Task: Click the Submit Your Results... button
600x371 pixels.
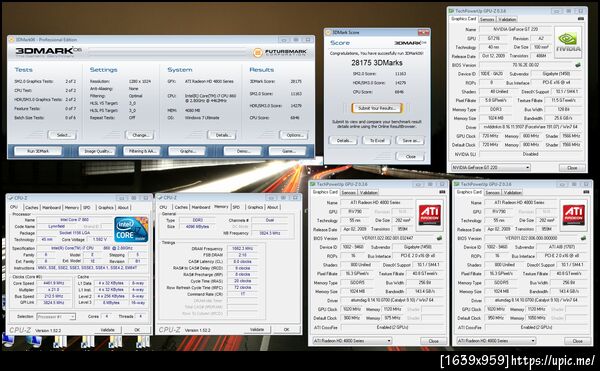Action: click(377, 108)
